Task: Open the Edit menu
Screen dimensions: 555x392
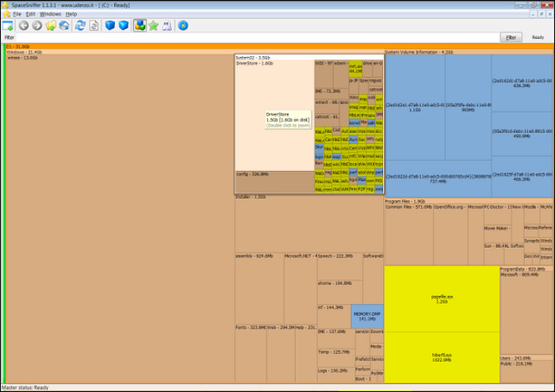Action: click(x=30, y=14)
